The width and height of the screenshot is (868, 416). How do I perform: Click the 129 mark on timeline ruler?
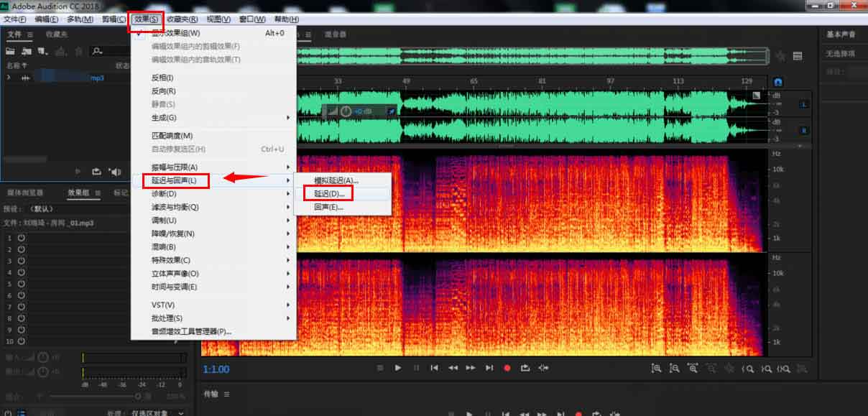point(747,81)
